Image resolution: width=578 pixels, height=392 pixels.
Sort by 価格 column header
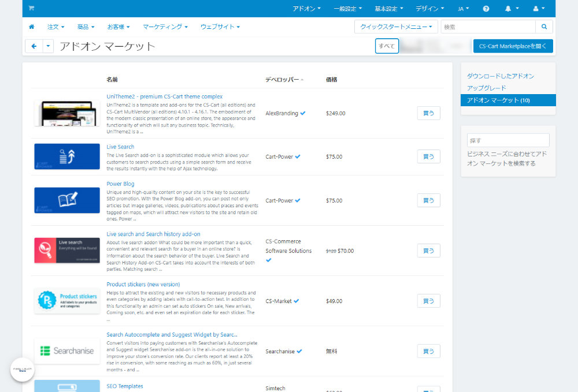331,80
